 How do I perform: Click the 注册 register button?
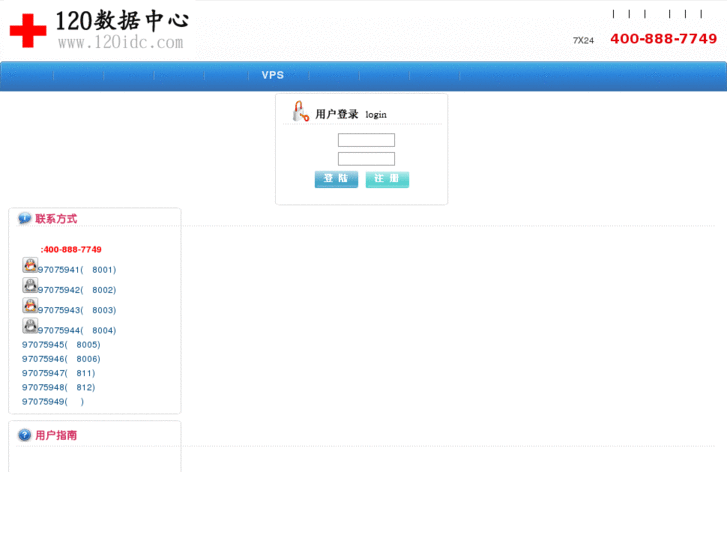tap(387, 179)
